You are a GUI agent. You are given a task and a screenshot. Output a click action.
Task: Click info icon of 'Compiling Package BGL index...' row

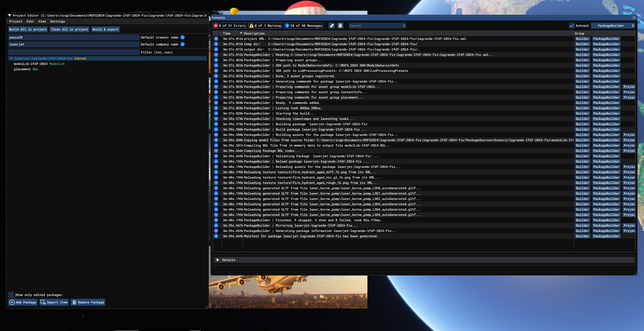(x=216, y=151)
